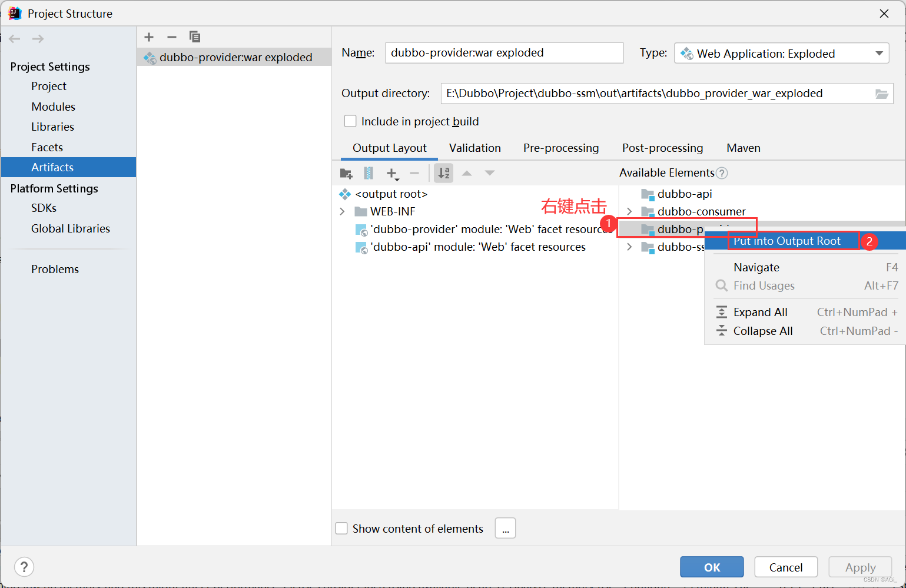Apply the artifact changes
The width and height of the screenshot is (906, 588).
860,567
